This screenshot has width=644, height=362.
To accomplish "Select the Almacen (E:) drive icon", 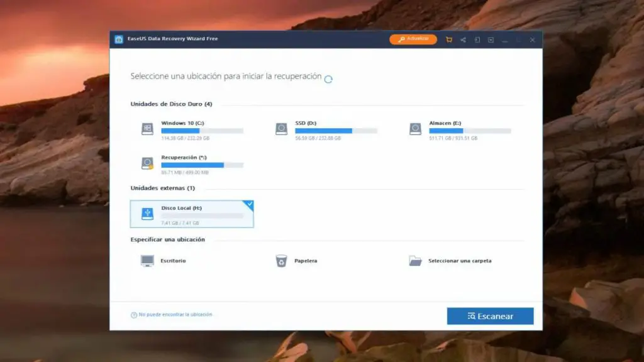I will [415, 129].
